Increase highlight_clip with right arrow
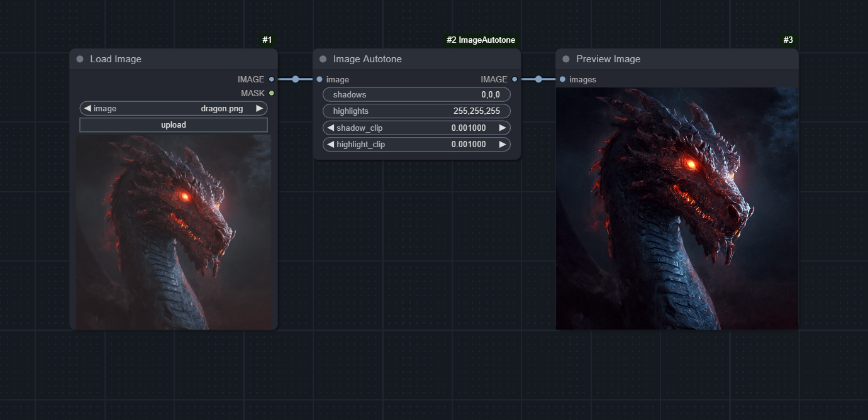 tap(503, 144)
